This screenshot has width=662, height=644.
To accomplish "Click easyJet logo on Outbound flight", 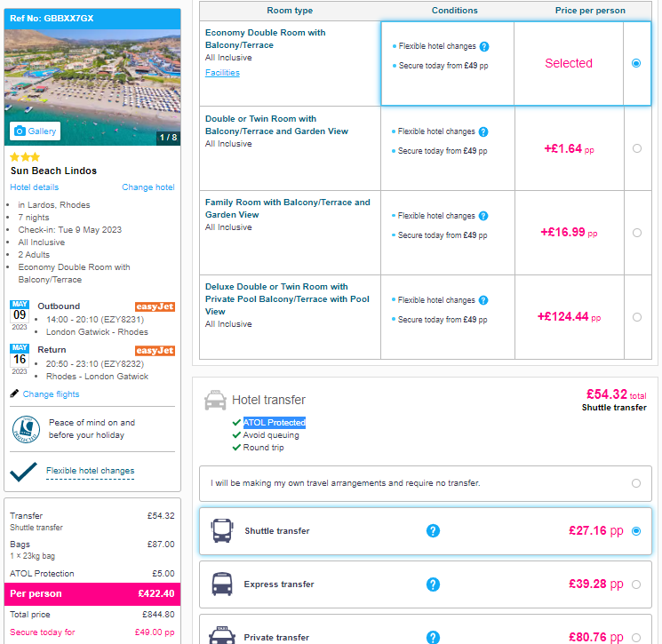I will click(155, 306).
